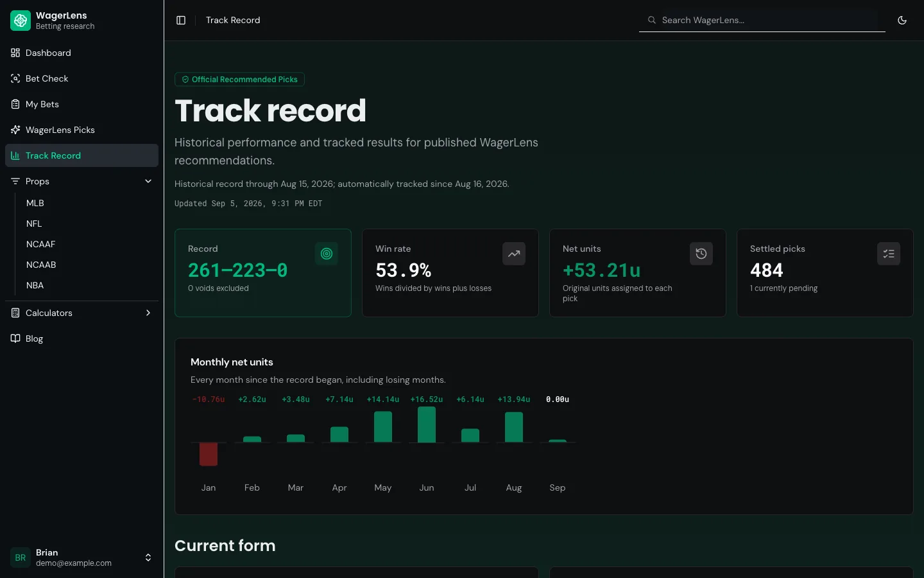
Task: Click the BR user avatar
Action: pos(21,557)
